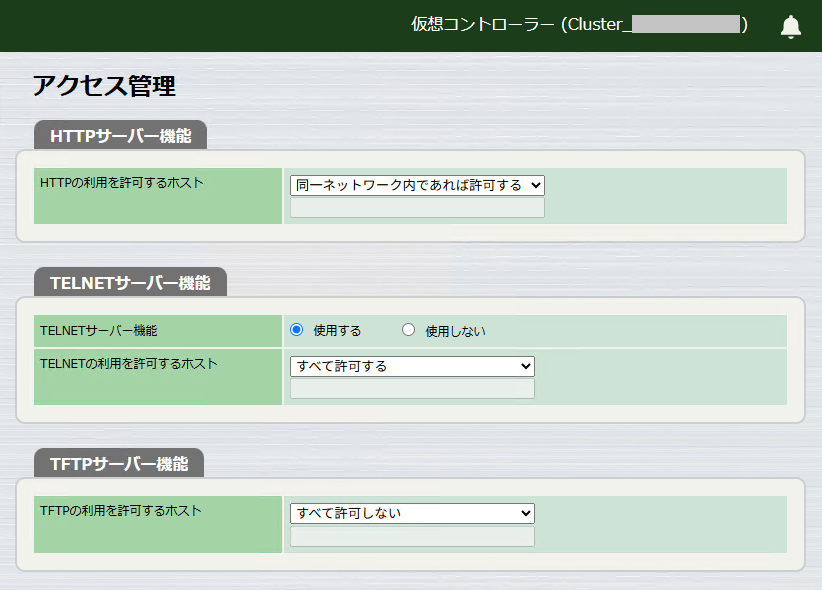Click the HTTP host address input field
The image size is (822, 590).
click(417, 208)
